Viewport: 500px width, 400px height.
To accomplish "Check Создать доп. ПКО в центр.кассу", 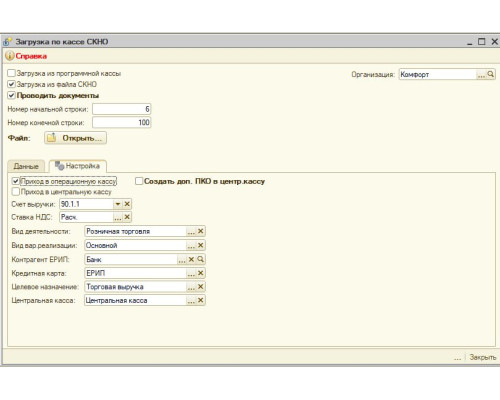I will pyautogui.click(x=139, y=181).
